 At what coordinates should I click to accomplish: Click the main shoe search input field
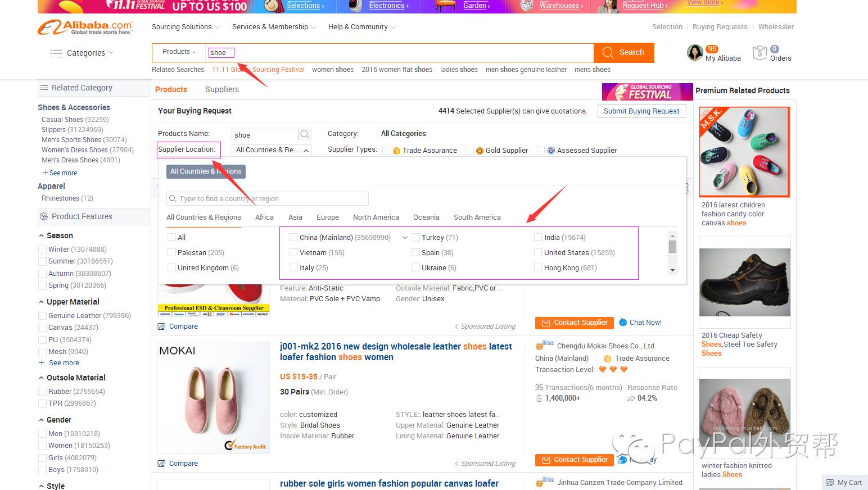coord(399,52)
